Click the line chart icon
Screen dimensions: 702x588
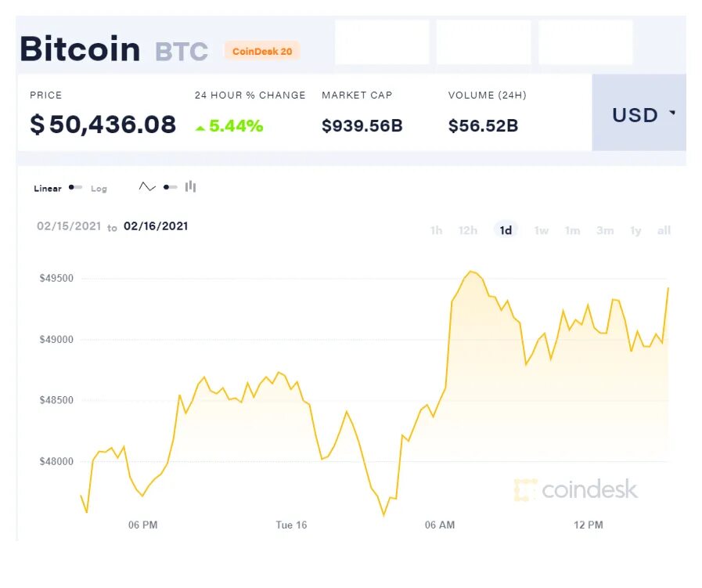pyautogui.click(x=147, y=187)
